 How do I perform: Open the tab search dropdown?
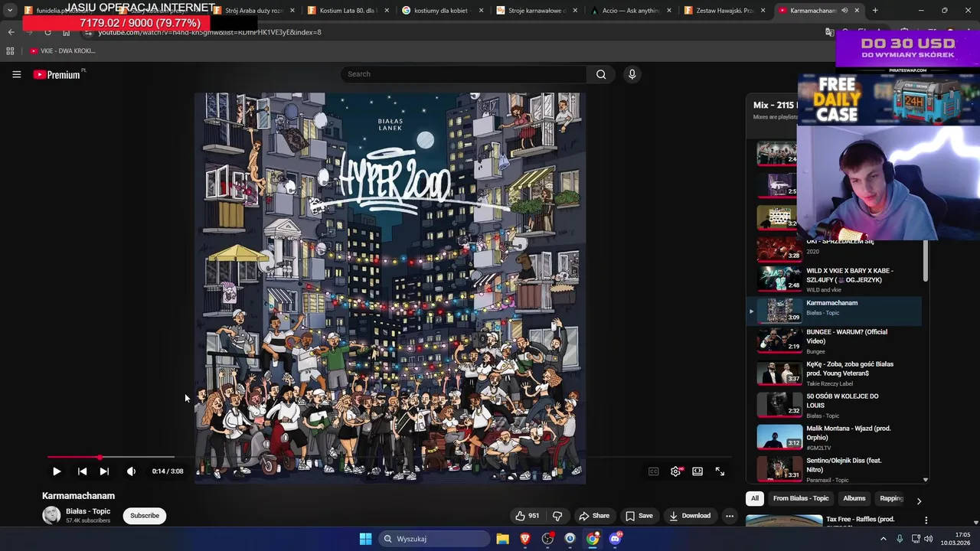tap(10, 11)
